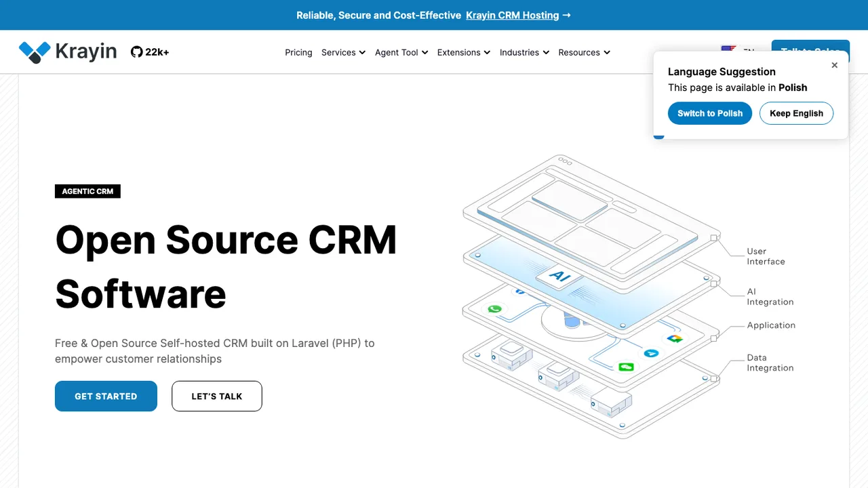Click the blue Google-style icon in the diagram
Image resolution: width=868 pixels, height=488 pixels.
point(651,353)
